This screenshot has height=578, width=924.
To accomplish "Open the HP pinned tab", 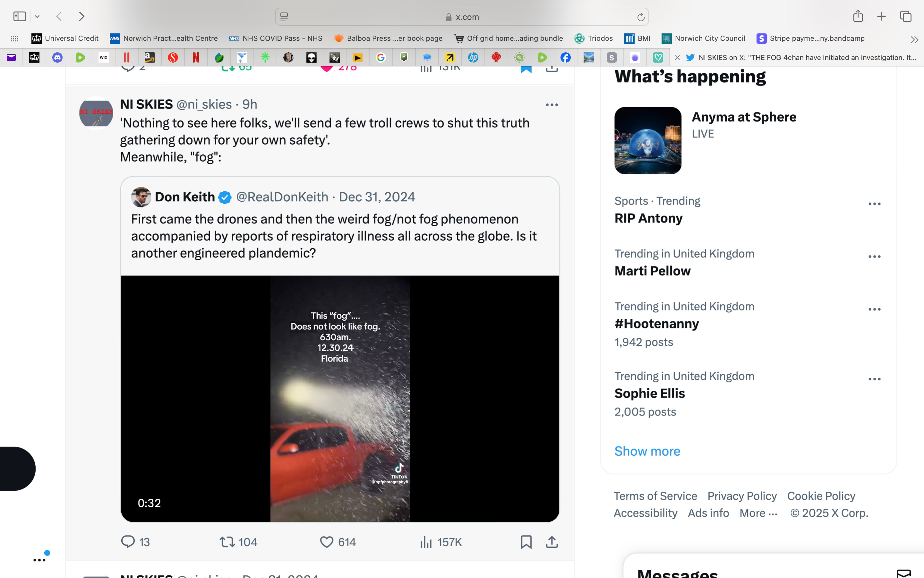I will coord(473,58).
